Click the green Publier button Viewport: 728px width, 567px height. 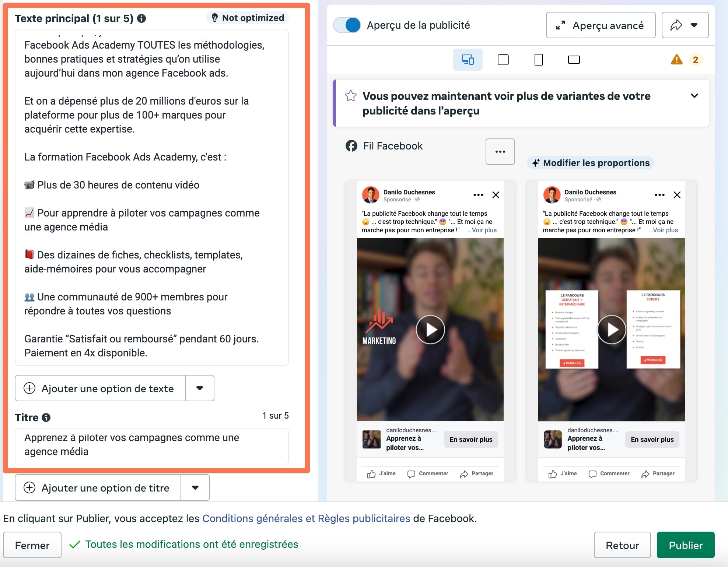coord(686,545)
